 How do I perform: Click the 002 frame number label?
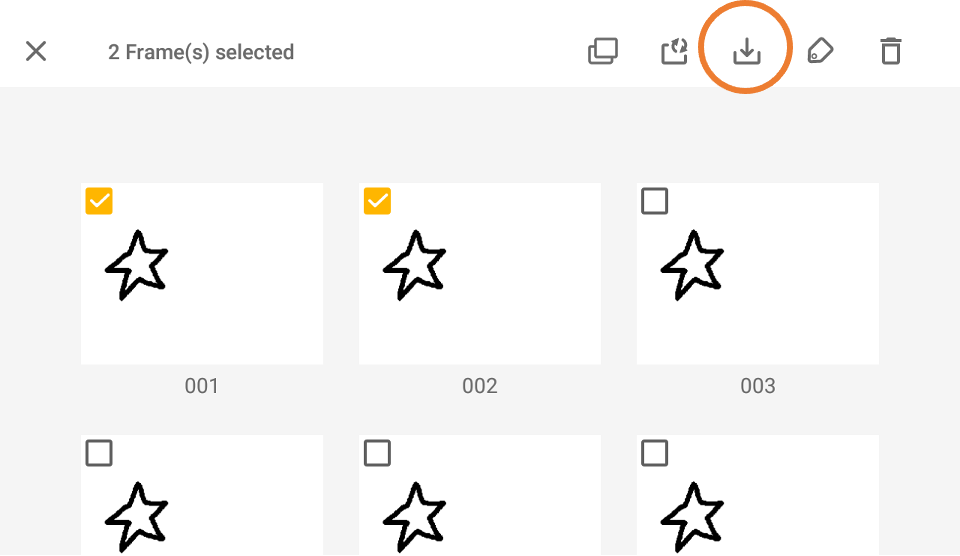(480, 386)
